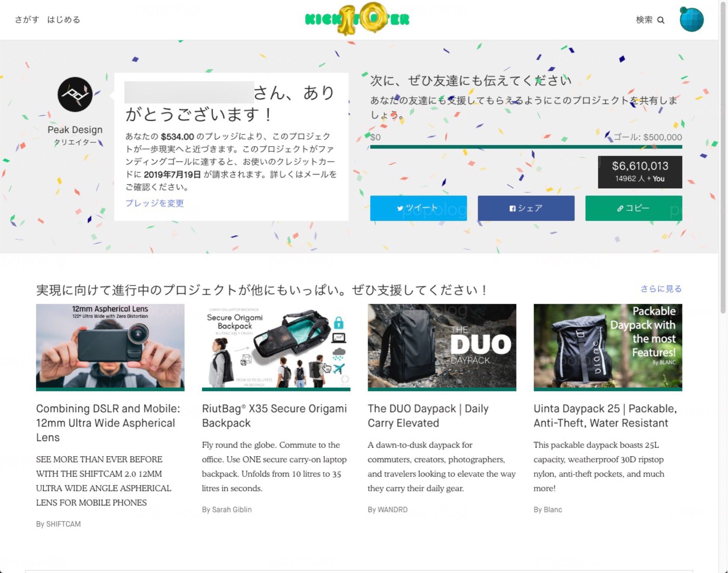Copy project link with コピー button
Viewport: 728px width, 573px height.
[634, 208]
